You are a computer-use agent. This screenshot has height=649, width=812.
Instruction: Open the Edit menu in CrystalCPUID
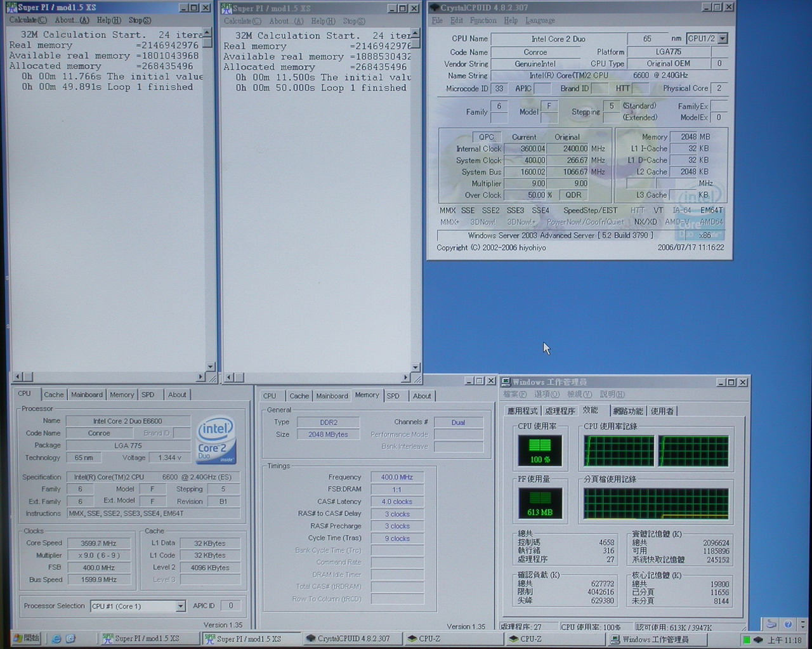pyautogui.click(x=457, y=20)
